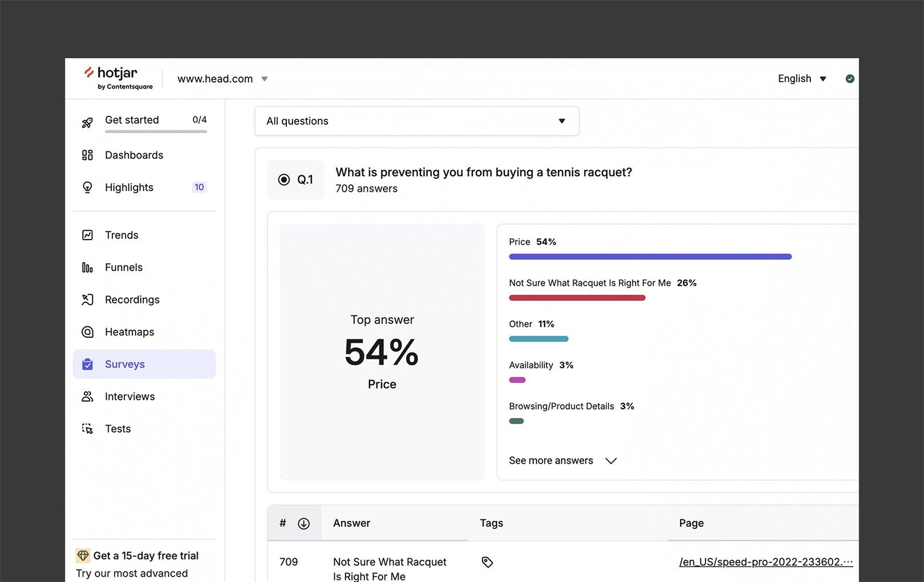Click the Other 11% teal bar
This screenshot has height=582, width=924.
click(538, 339)
